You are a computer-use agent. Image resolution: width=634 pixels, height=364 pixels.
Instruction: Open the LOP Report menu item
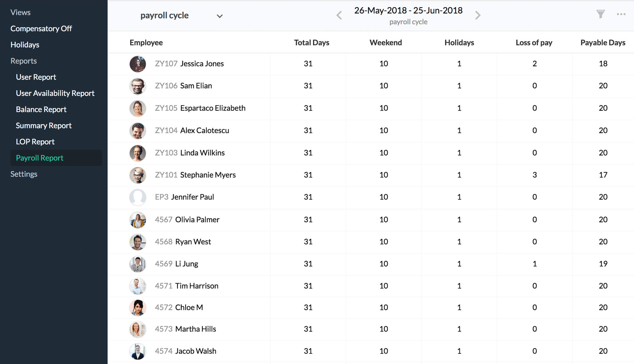click(x=35, y=142)
